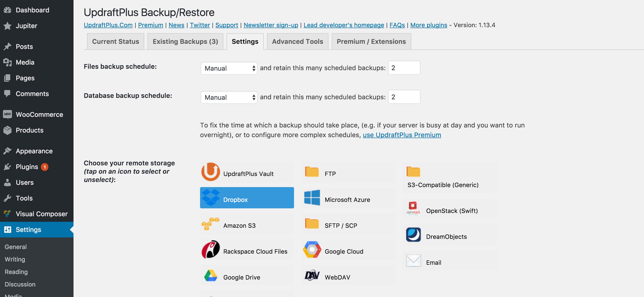Follow the 'use UpdraftPlus Premium' link
644x297 pixels.
tap(402, 135)
